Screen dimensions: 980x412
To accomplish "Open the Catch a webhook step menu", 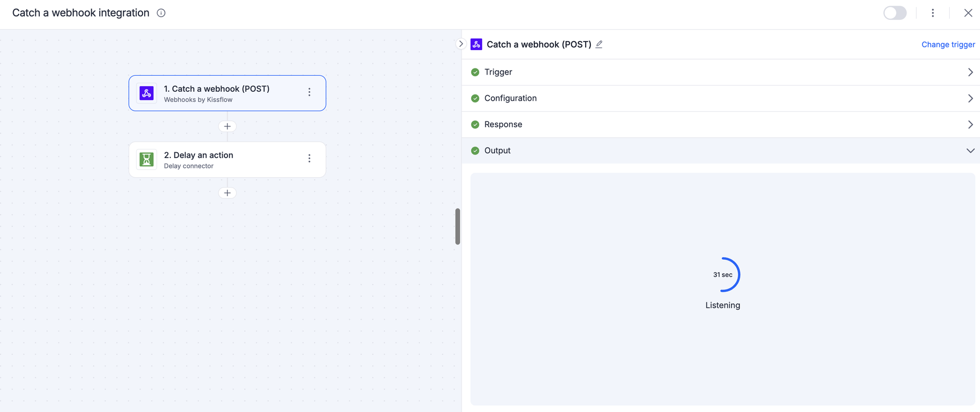I will click(309, 92).
